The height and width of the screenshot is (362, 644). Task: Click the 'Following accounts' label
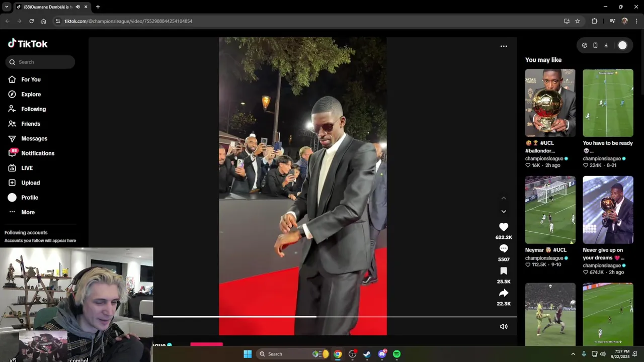tap(26, 232)
